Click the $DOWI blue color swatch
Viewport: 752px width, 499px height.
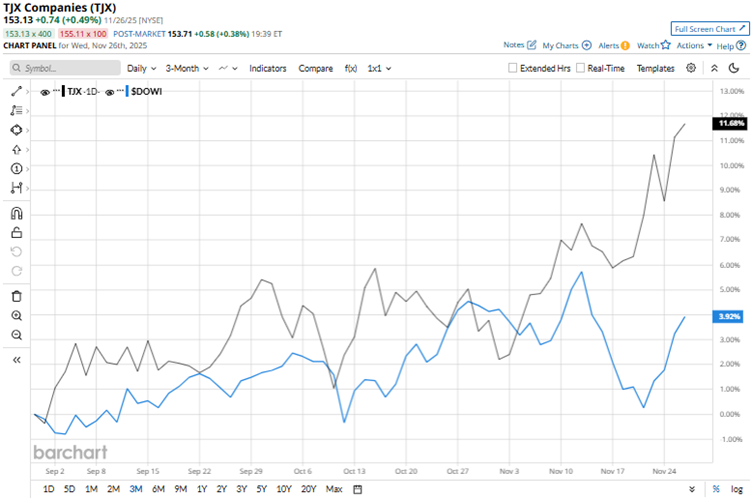click(127, 91)
